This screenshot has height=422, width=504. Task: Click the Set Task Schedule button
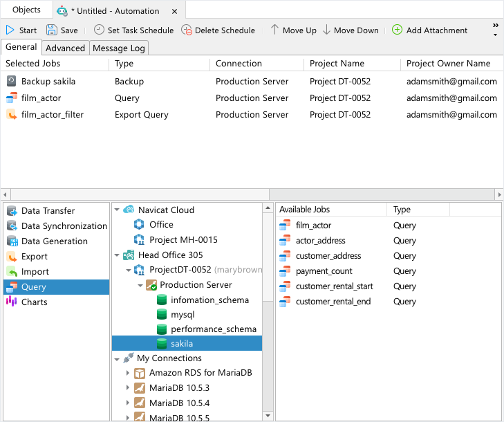click(x=133, y=30)
